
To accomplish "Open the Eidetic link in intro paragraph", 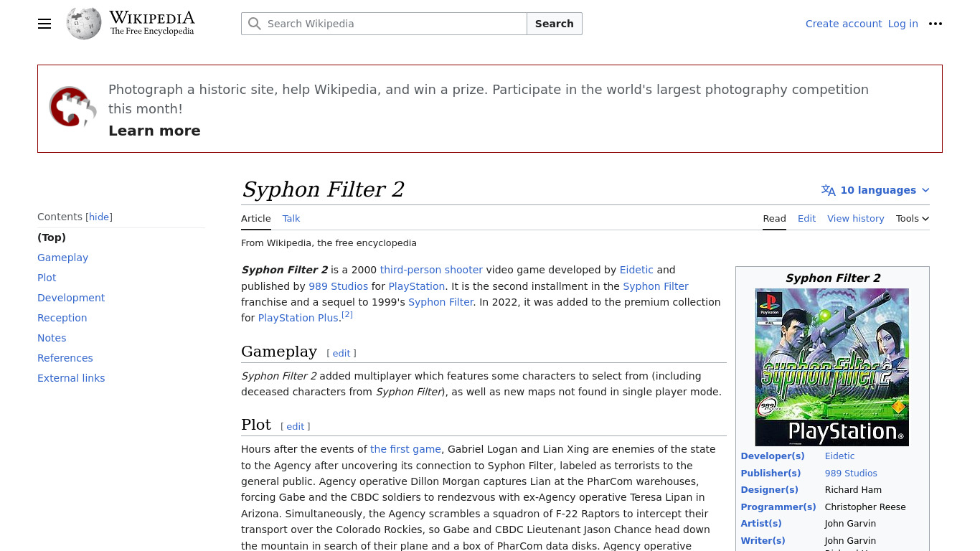I will (x=636, y=270).
